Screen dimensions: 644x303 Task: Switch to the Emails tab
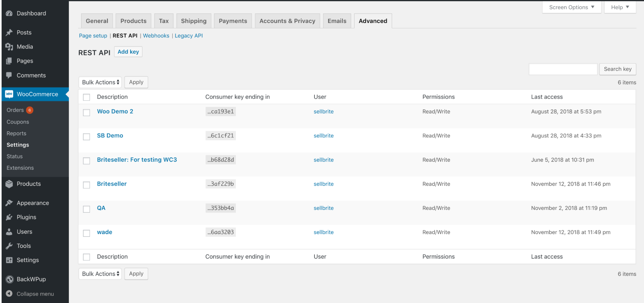[x=337, y=21]
